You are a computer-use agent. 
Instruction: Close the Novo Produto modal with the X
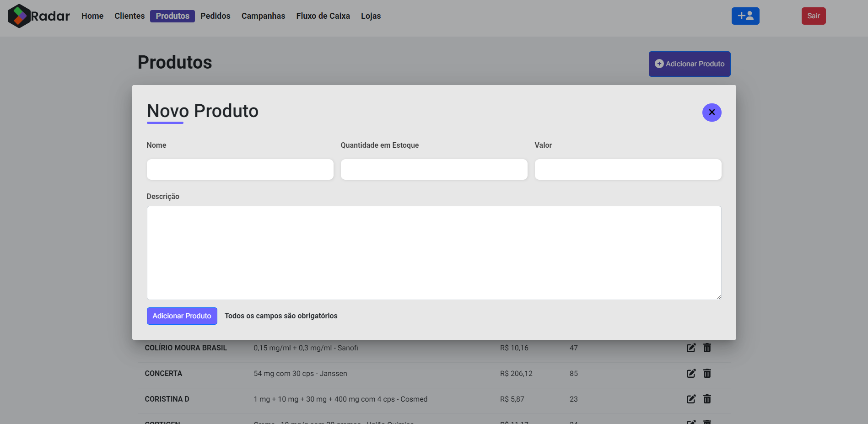pyautogui.click(x=712, y=112)
